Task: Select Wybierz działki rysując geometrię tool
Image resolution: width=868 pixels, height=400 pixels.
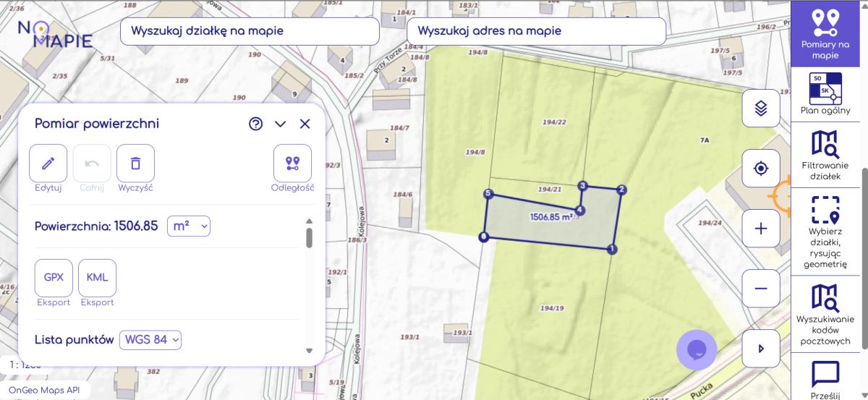Action: pyautogui.click(x=825, y=231)
